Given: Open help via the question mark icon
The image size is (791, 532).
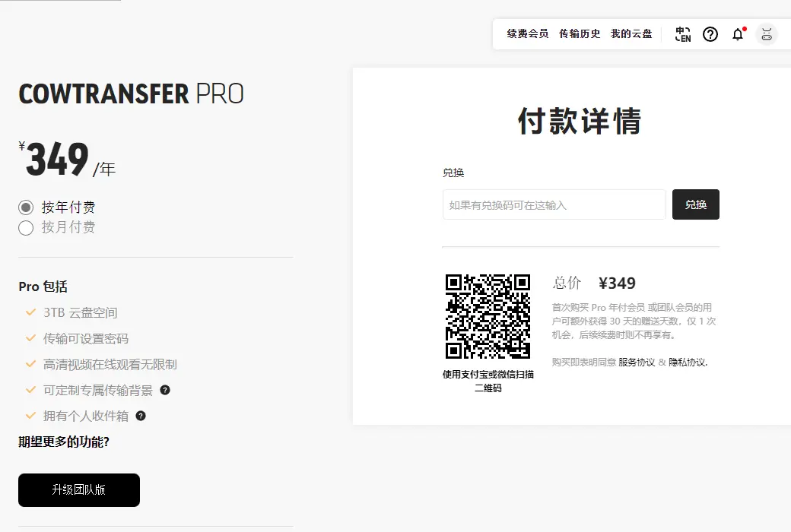Looking at the screenshot, I should (x=710, y=34).
